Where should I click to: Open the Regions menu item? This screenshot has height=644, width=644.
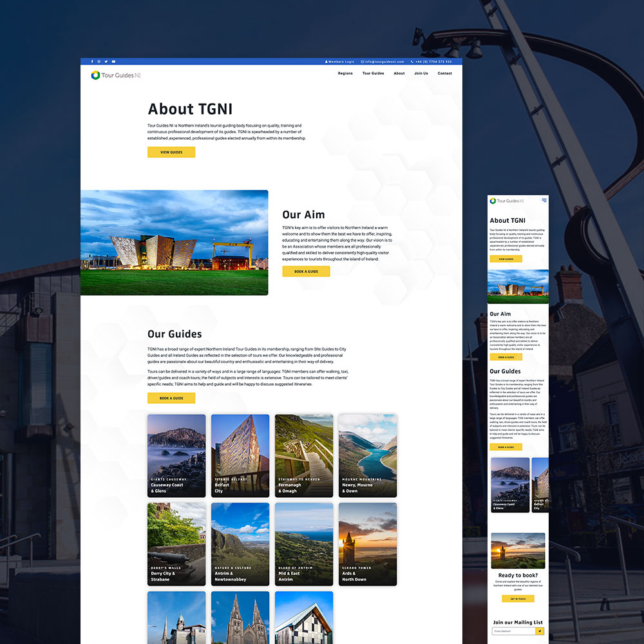click(x=345, y=73)
